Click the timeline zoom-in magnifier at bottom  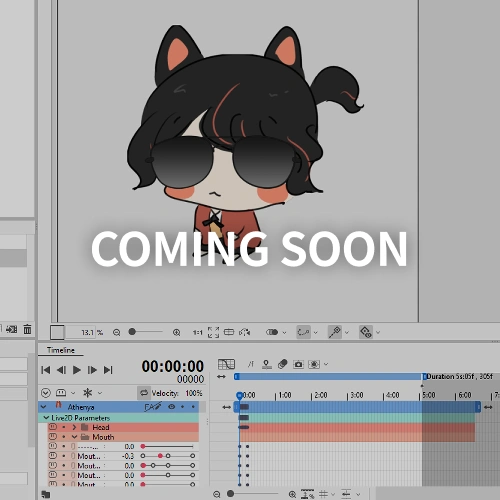pyautogui.click(x=292, y=494)
